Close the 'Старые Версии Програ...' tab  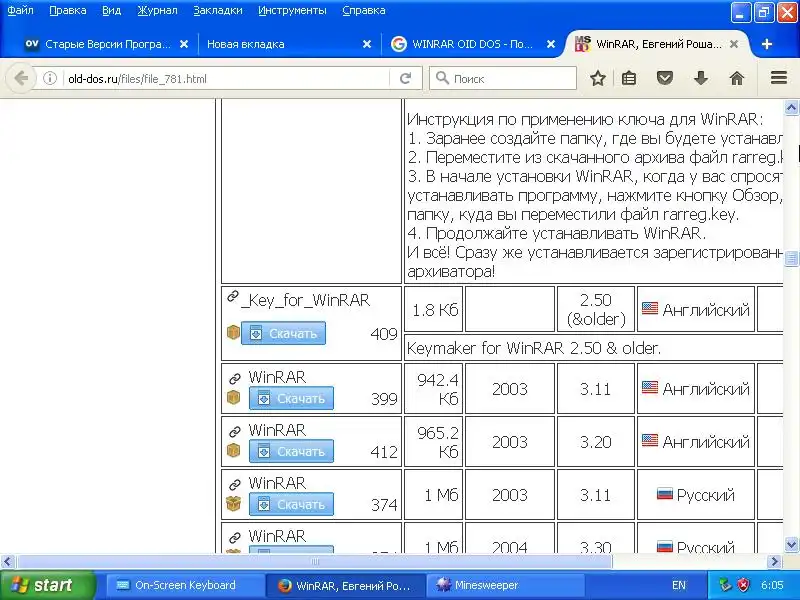tap(184, 44)
